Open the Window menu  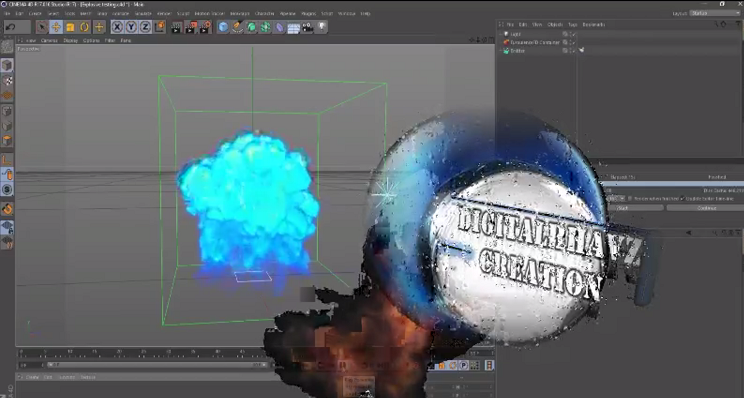pos(346,14)
